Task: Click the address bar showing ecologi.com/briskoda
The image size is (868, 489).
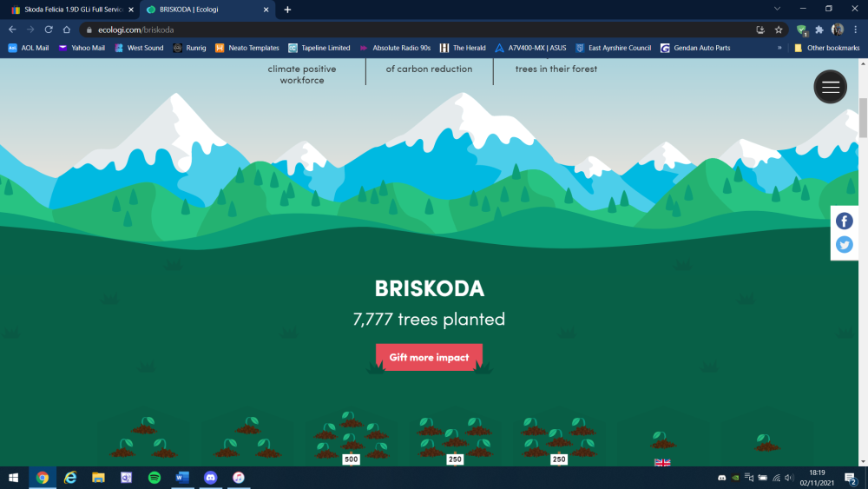Action: 421,30
